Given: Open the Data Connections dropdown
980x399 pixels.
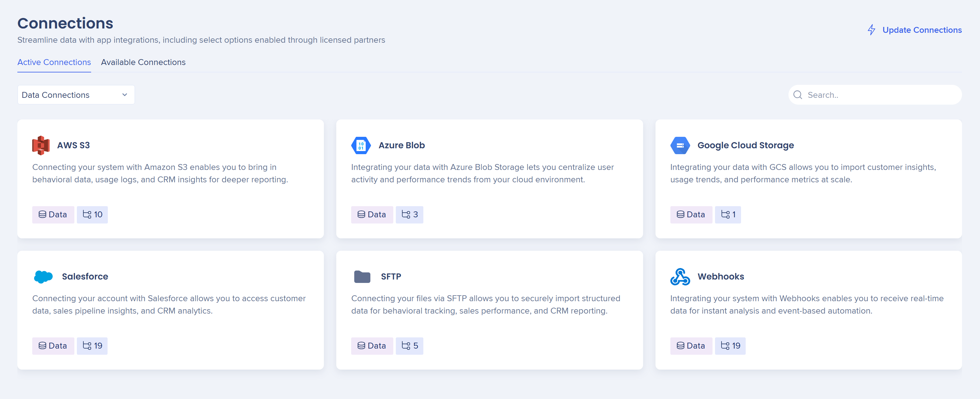Looking at the screenshot, I should [x=76, y=95].
